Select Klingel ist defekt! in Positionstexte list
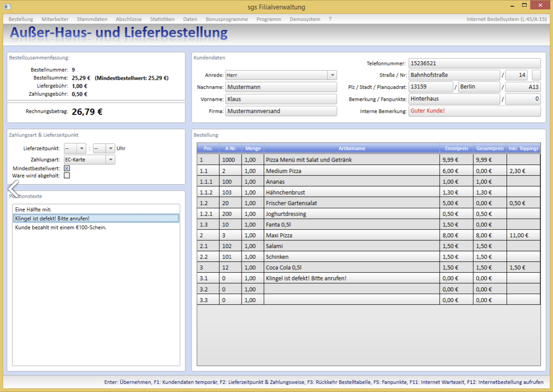This screenshot has height=392, width=553. [x=96, y=218]
